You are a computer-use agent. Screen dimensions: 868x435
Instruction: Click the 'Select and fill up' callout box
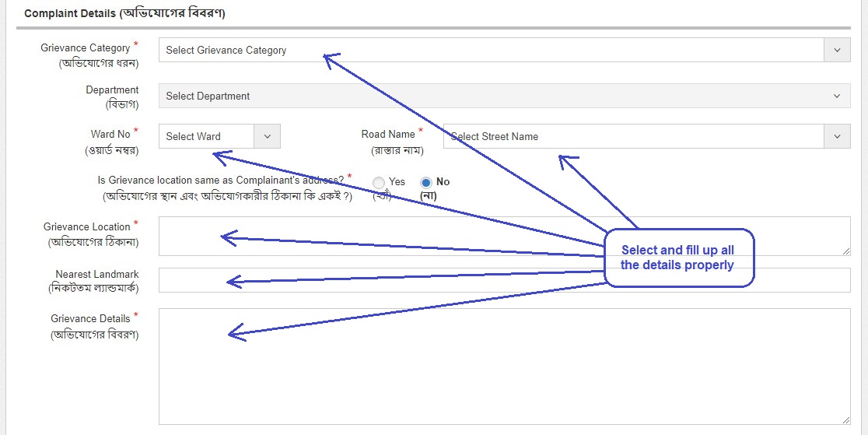(679, 258)
